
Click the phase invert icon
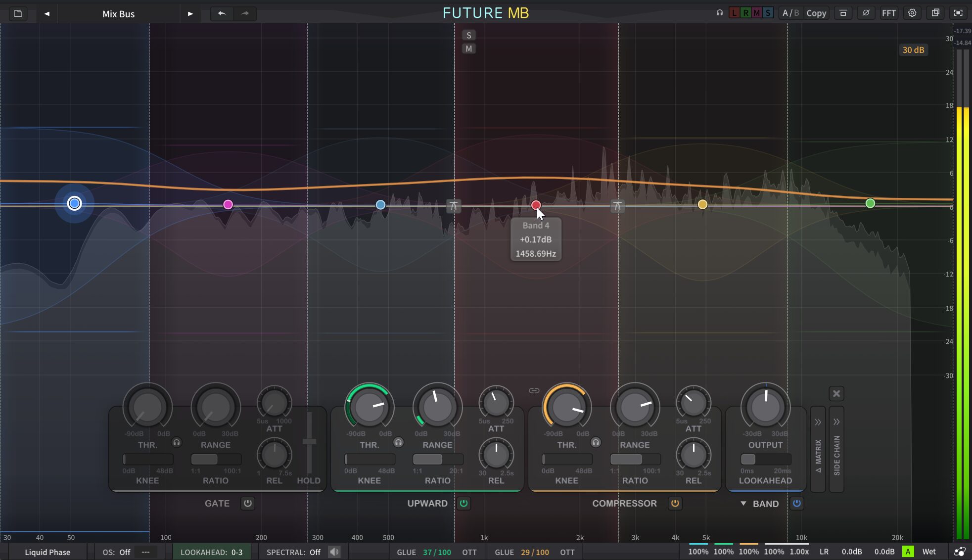point(866,13)
